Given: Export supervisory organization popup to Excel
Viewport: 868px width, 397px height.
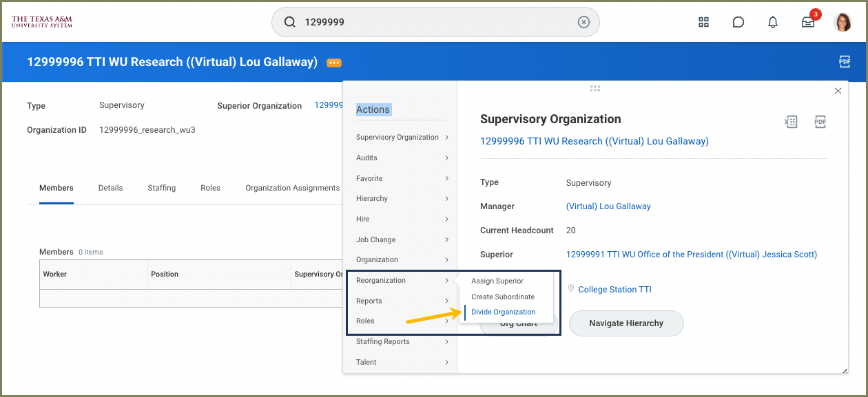Looking at the screenshot, I should pyautogui.click(x=791, y=122).
